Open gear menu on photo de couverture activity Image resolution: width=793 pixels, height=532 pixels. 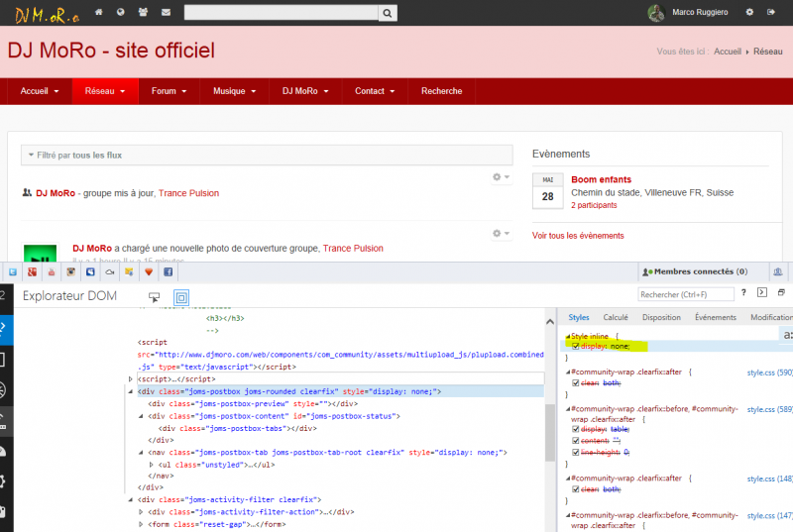(501, 233)
